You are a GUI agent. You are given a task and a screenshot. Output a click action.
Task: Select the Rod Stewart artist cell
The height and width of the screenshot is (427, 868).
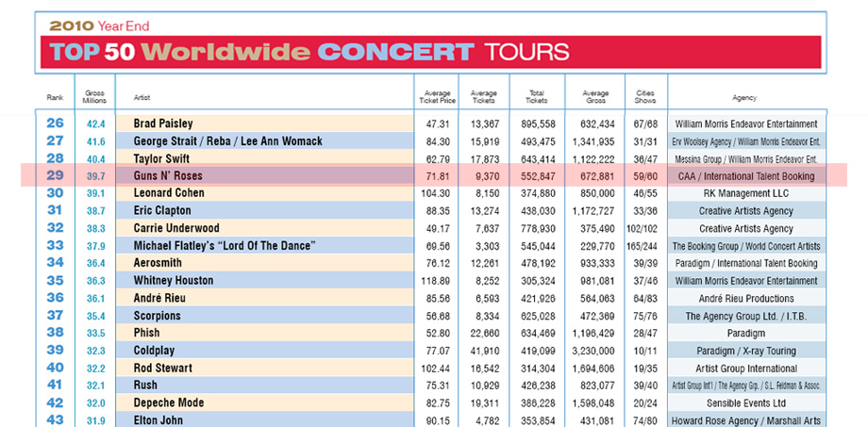pos(264,368)
